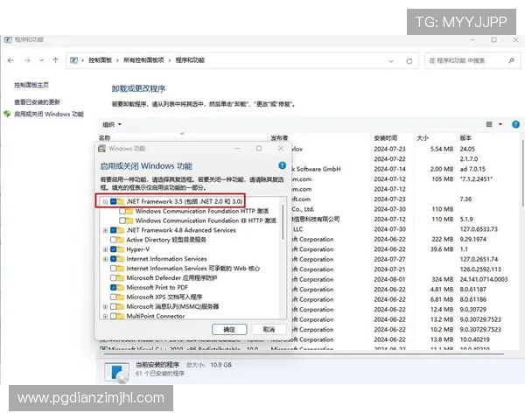Click the 取消 button

[269, 330]
